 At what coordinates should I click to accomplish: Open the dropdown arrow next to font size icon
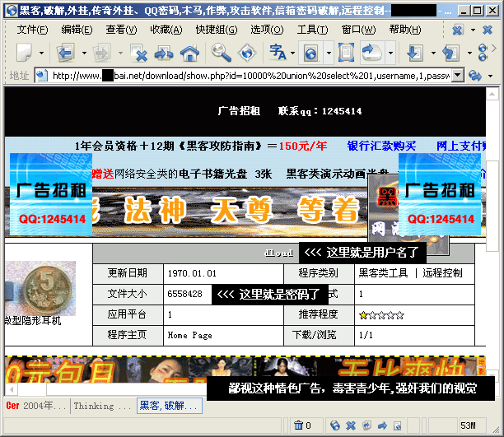click(292, 54)
